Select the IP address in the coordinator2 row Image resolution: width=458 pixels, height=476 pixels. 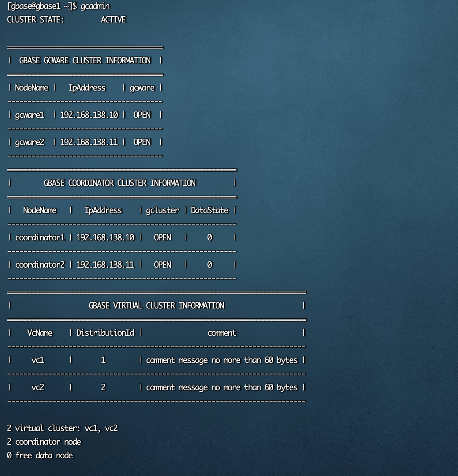click(105, 265)
